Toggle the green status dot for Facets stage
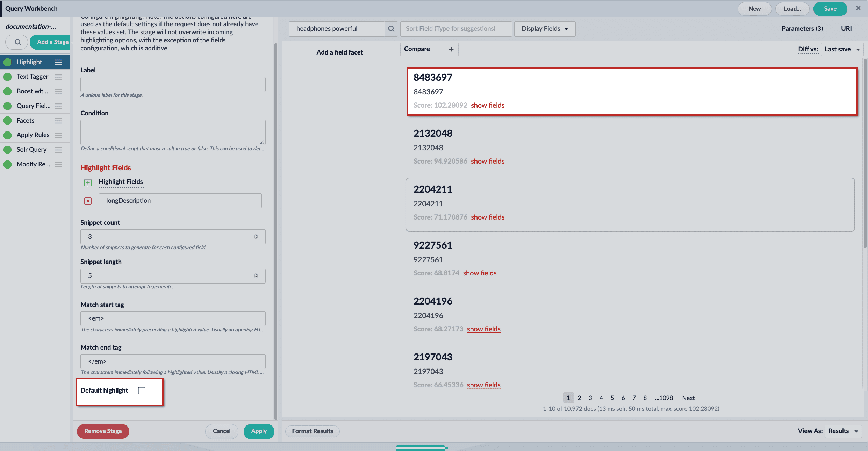The image size is (868, 451). [7, 121]
